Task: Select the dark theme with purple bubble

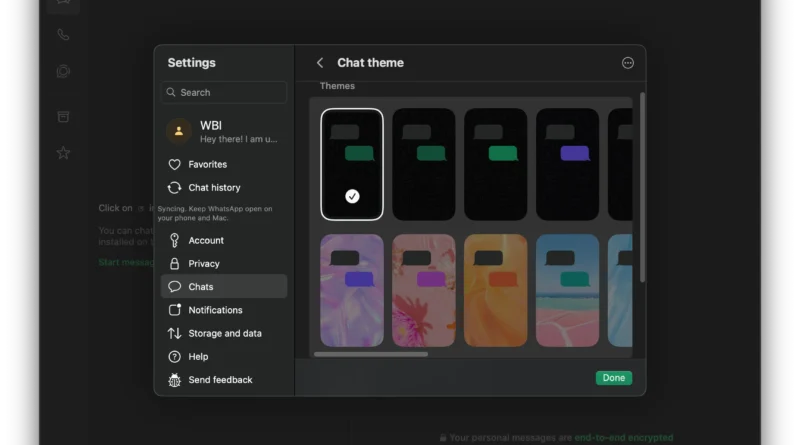Action: (x=567, y=164)
